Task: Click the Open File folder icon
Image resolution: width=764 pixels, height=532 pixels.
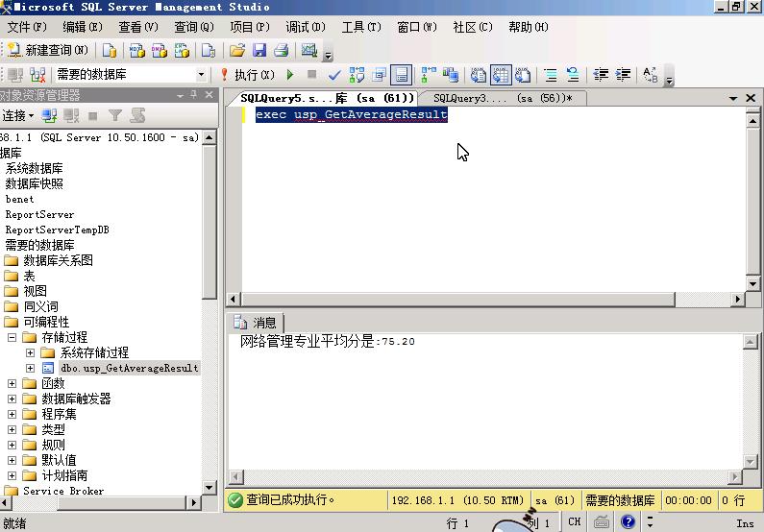Action: pos(236,50)
